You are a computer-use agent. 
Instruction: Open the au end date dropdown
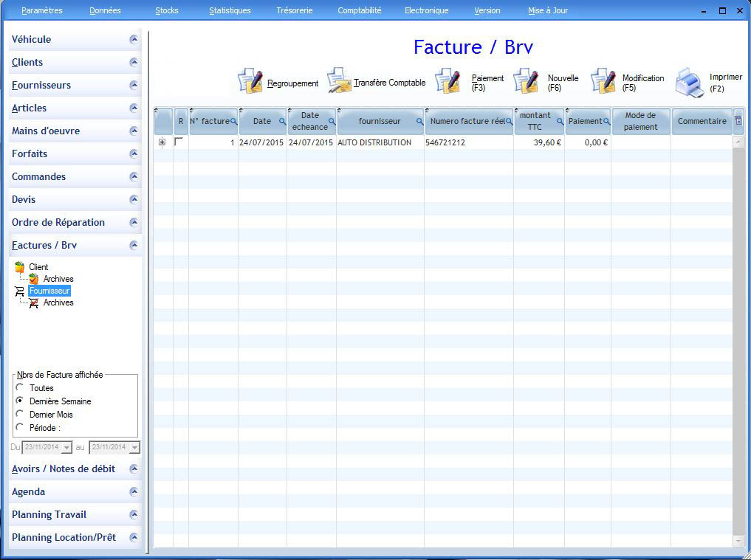[134, 448]
